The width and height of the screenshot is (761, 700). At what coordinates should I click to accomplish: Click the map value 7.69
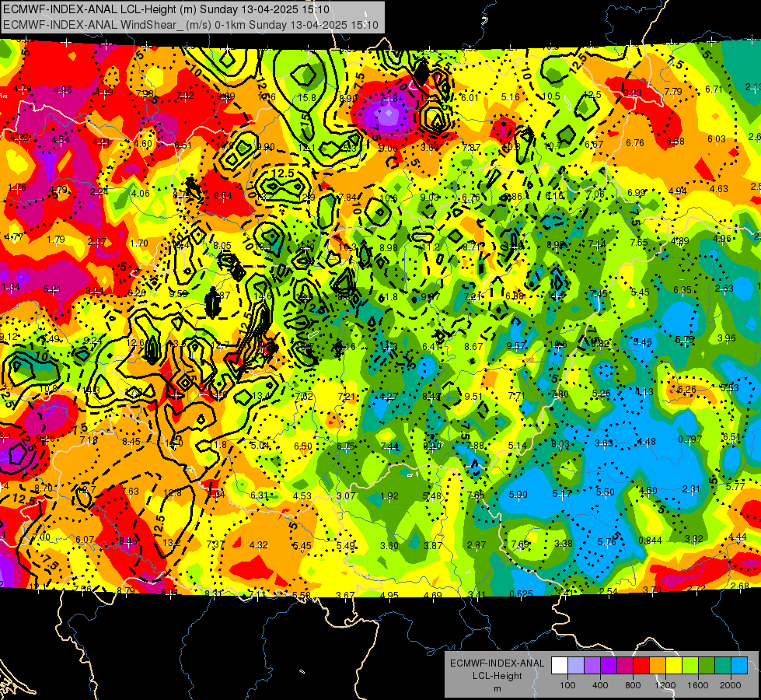(x=519, y=544)
